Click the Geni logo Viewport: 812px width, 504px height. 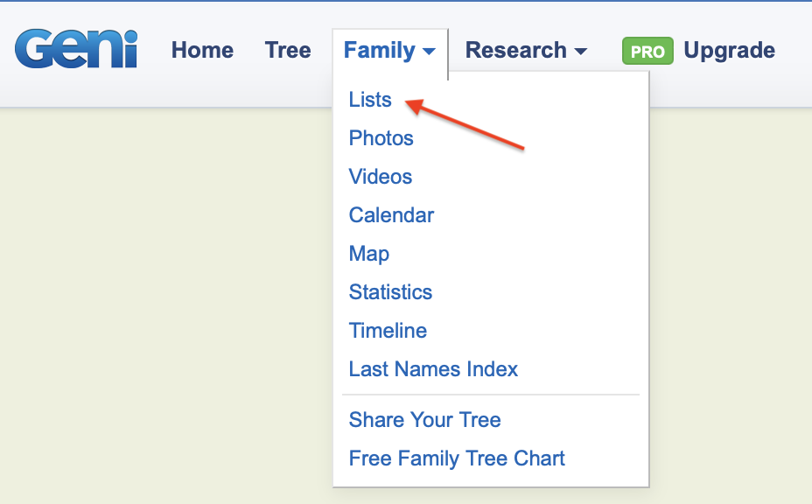[x=75, y=50]
